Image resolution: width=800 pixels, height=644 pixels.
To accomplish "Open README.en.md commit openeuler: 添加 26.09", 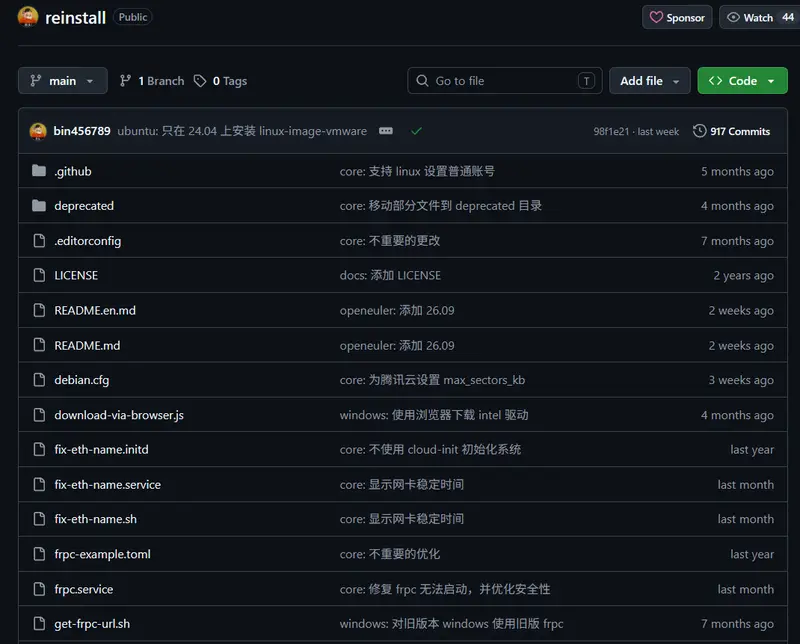I will [x=397, y=310].
